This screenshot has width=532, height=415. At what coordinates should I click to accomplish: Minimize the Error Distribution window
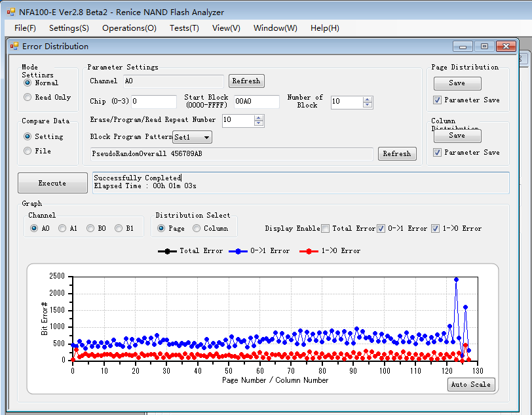pyautogui.click(x=463, y=47)
